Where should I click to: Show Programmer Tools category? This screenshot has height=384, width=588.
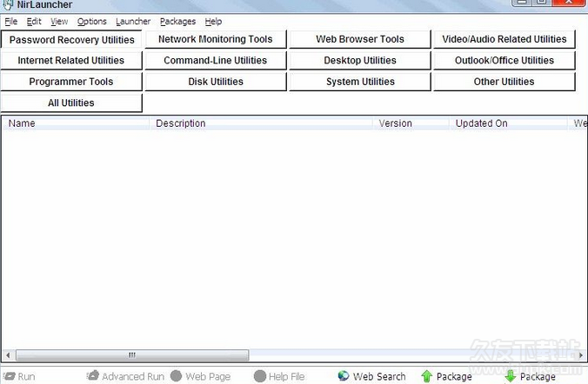click(71, 82)
